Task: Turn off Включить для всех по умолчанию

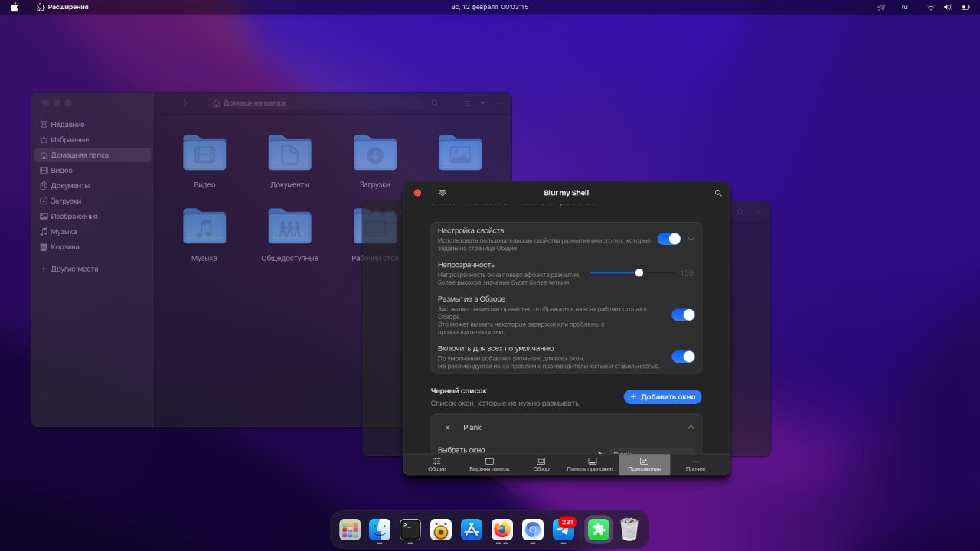Action: [x=683, y=357]
